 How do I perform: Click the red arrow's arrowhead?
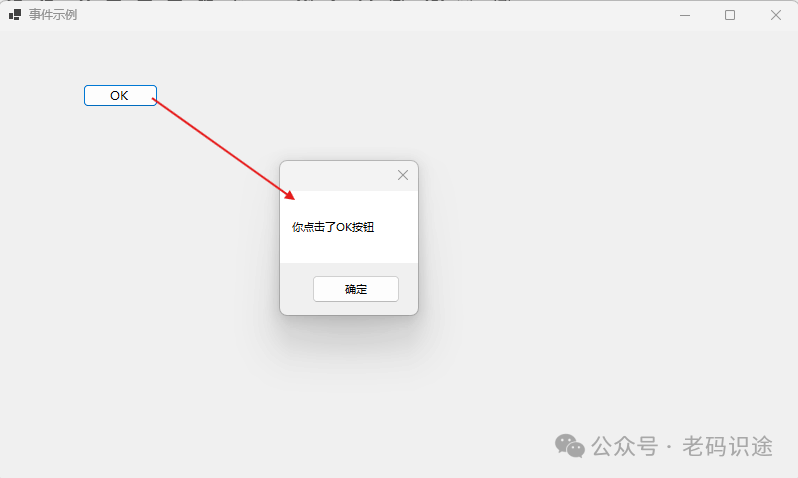coord(290,195)
